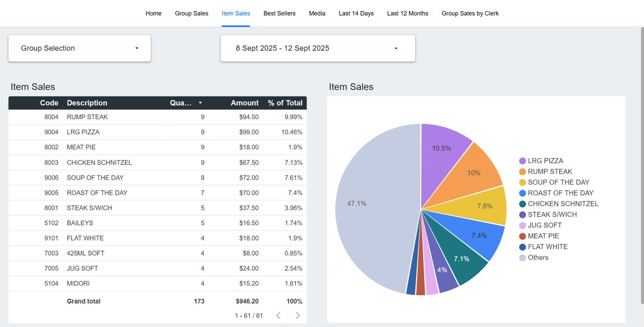This screenshot has width=644, height=327.
Task: Click the LRG PIZZA legend color dot
Action: (522, 161)
